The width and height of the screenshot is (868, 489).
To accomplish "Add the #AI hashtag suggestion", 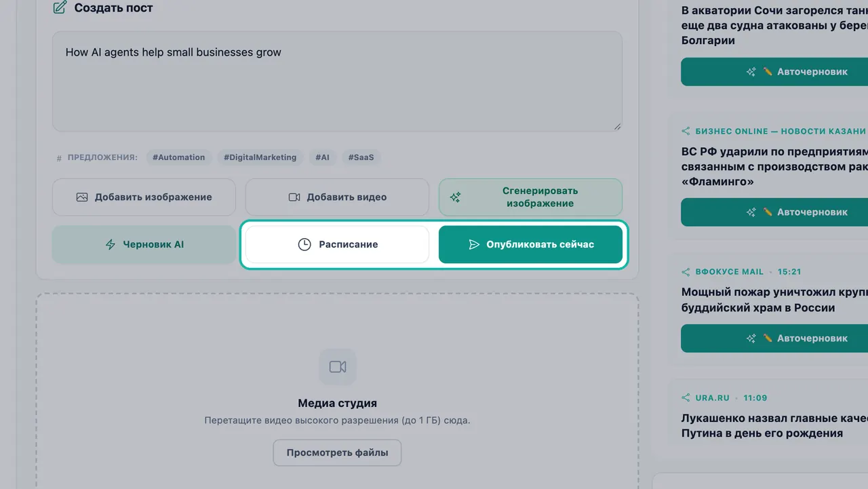I will click(x=323, y=157).
